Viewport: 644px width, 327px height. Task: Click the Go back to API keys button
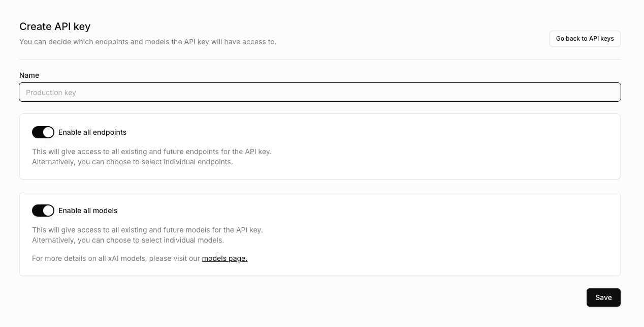(x=585, y=39)
